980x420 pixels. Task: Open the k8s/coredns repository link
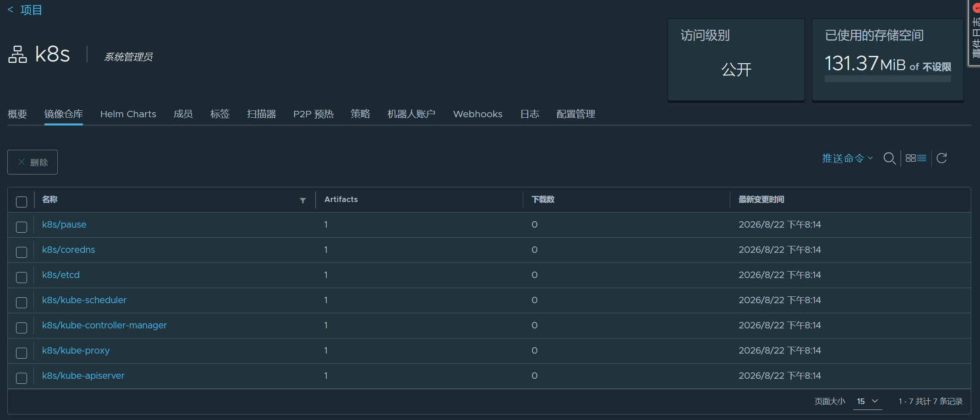coord(69,250)
